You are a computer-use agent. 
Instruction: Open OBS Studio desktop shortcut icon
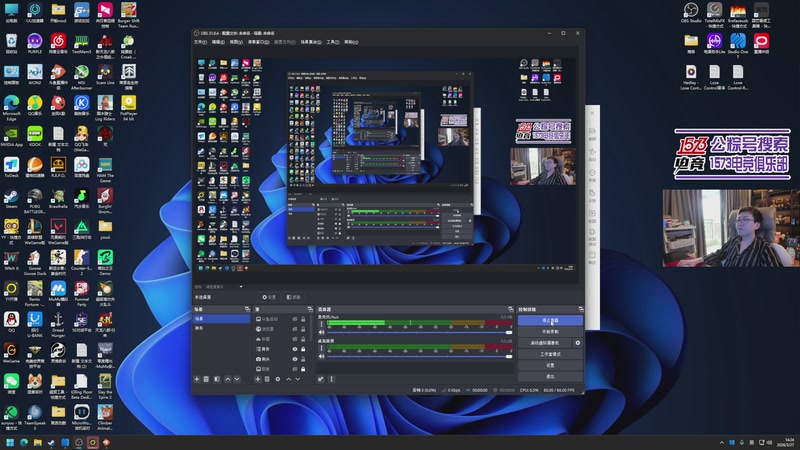pyautogui.click(x=691, y=12)
